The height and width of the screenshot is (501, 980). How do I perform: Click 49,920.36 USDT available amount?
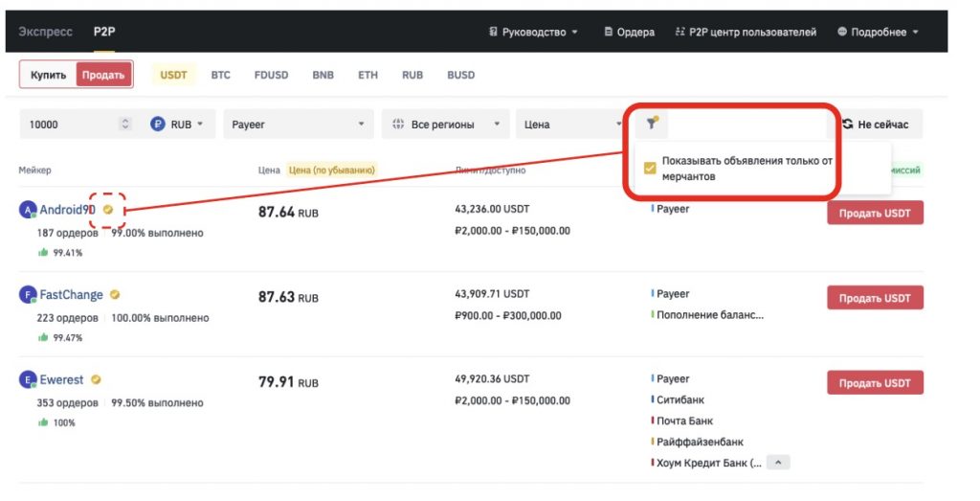[x=492, y=379]
